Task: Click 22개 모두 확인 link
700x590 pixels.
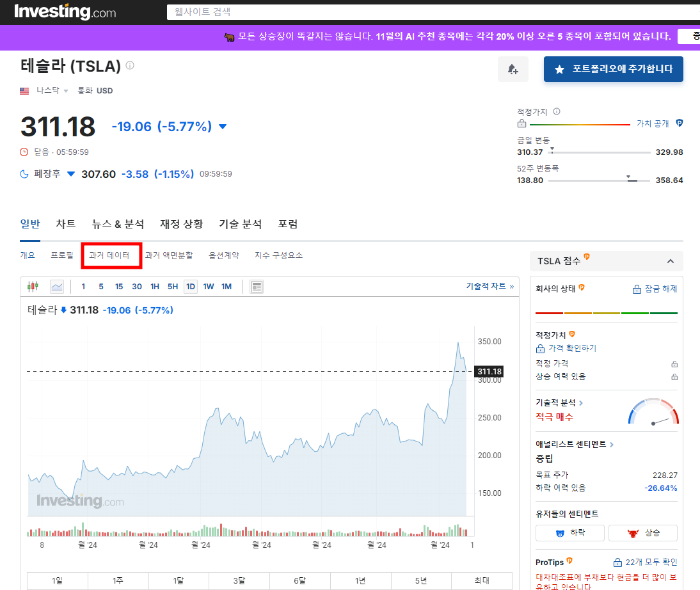Action: click(x=651, y=562)
